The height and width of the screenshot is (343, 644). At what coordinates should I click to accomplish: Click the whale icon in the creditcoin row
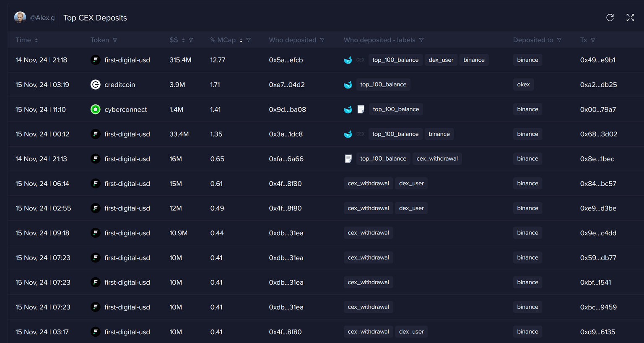348,85
